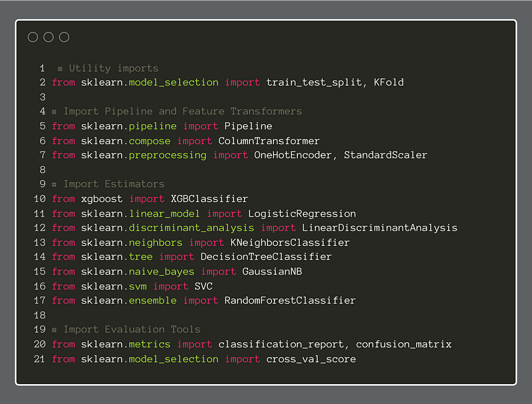Click 'KNeighborsClassifier' on line 13
532x404 pixels.
[290, 243]
